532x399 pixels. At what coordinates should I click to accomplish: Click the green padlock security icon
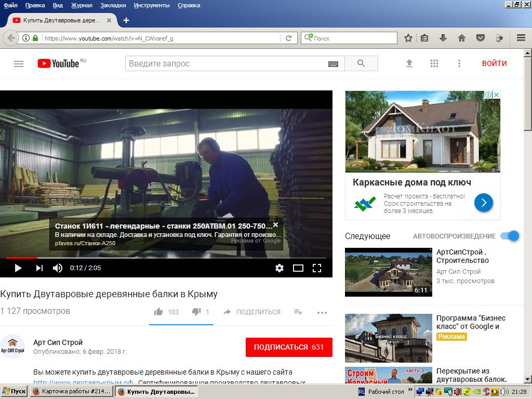[35, 38]
